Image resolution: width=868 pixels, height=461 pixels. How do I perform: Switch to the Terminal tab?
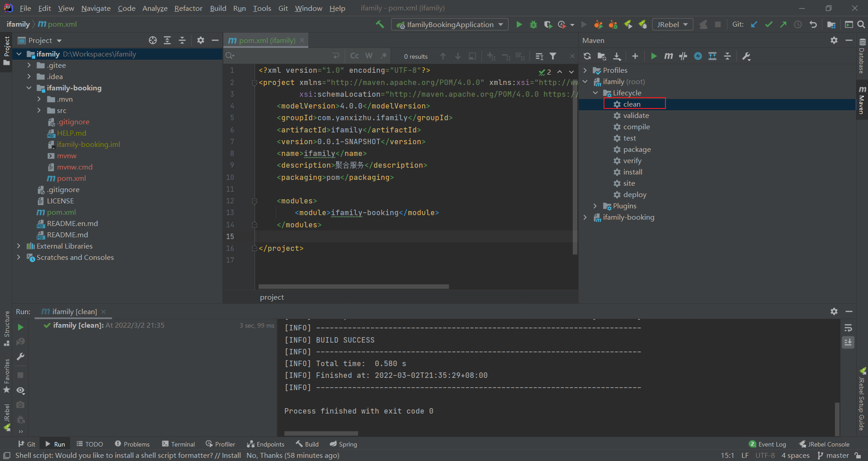179,444
